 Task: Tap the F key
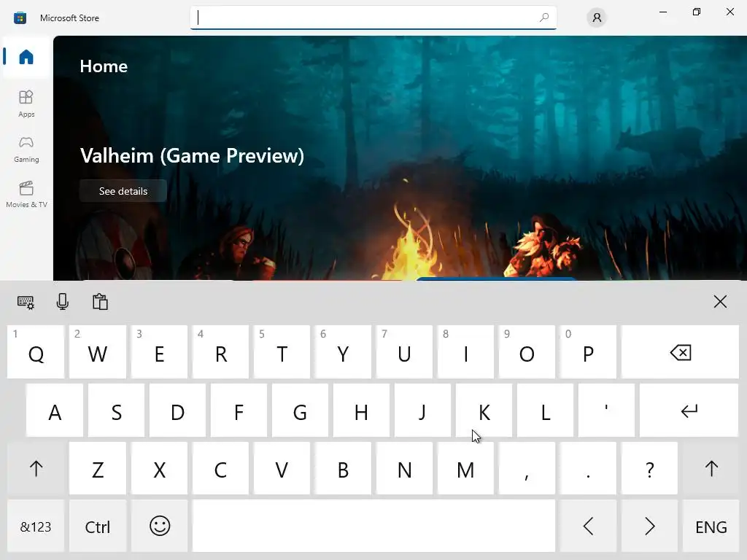(x=239, y=411)
